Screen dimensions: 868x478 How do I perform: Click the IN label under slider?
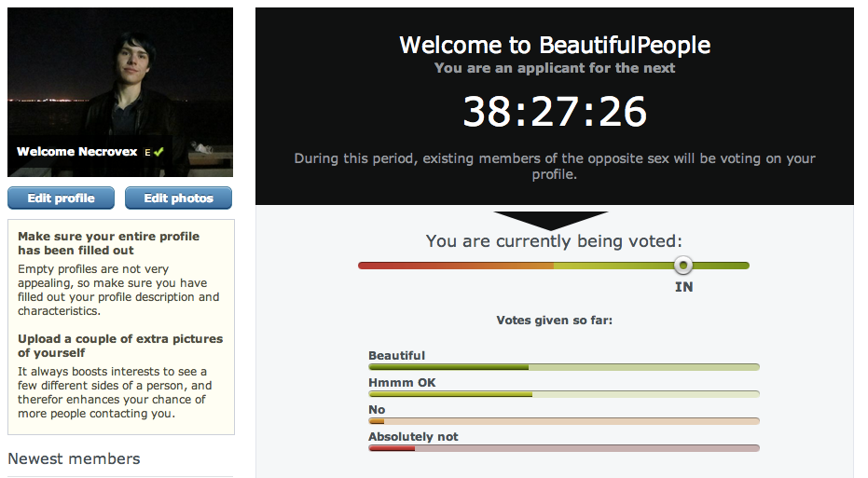[x=683, y=287]
